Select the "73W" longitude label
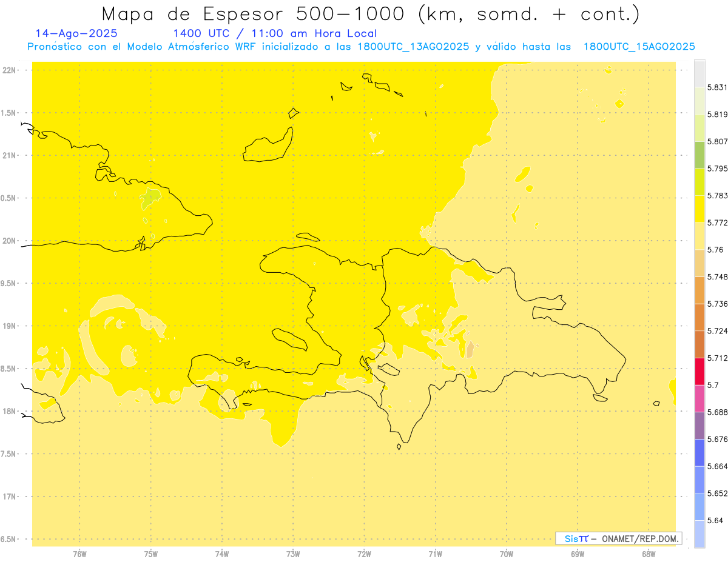The height and width of the screenshot is (562, 728). point(293,554)
